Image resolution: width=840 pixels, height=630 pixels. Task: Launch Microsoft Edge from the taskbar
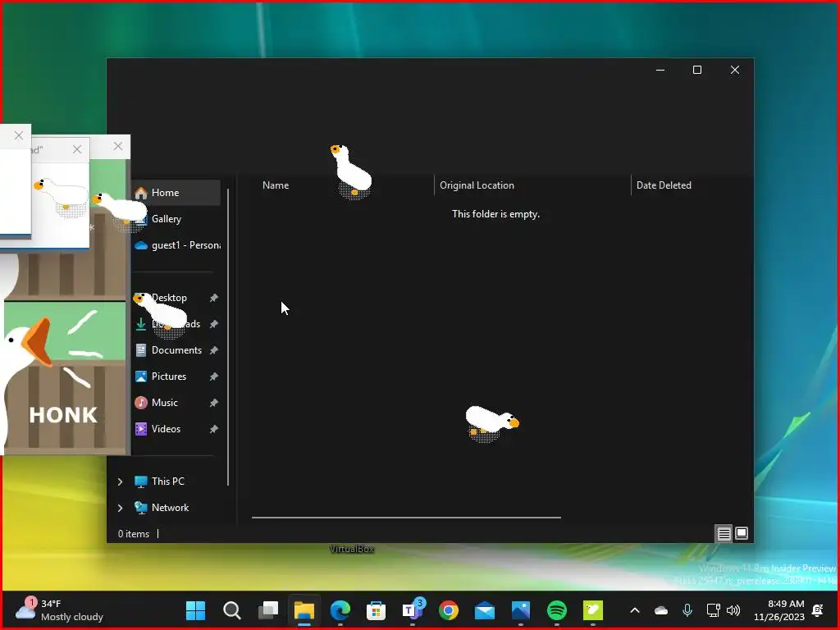tap(340, 610)
